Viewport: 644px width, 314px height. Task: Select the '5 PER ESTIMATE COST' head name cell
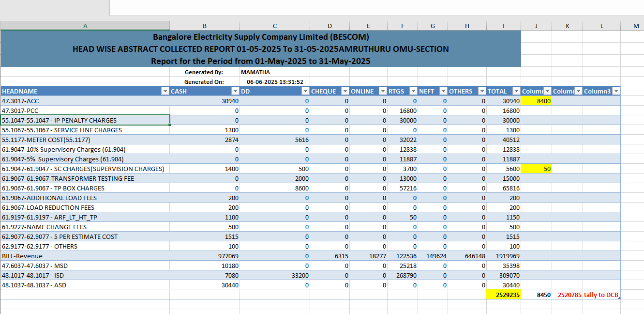[85, 236]
